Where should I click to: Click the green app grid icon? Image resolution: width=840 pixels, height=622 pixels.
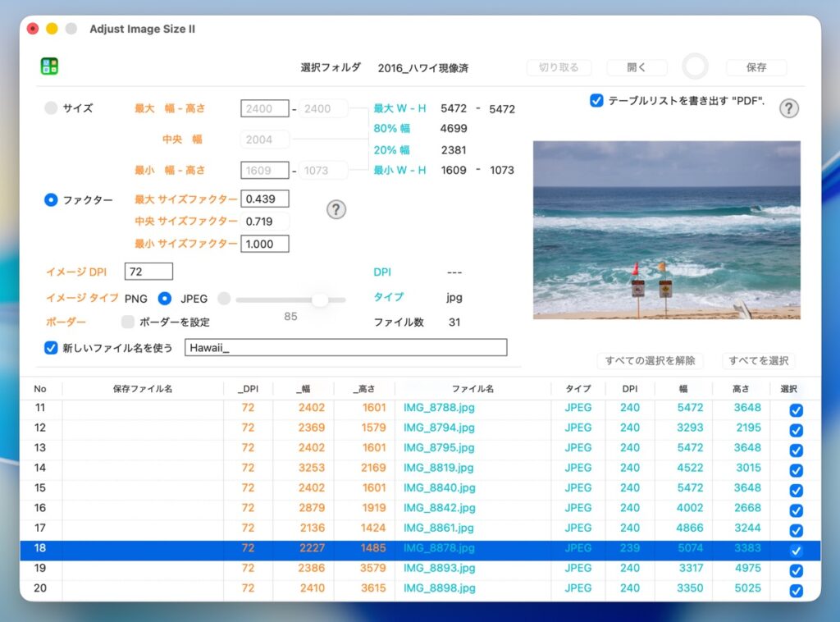point(49,66)
